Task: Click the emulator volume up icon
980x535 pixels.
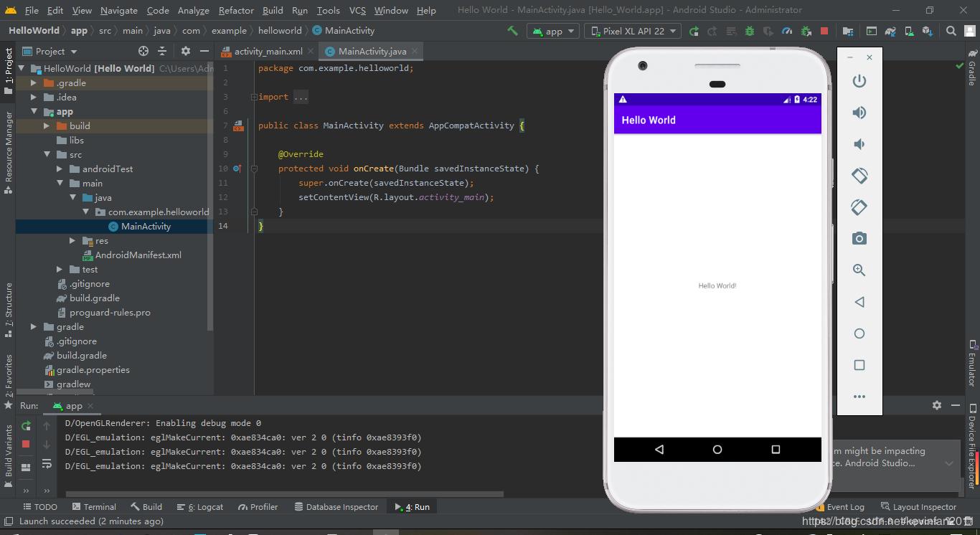Action: pos(859,113)
